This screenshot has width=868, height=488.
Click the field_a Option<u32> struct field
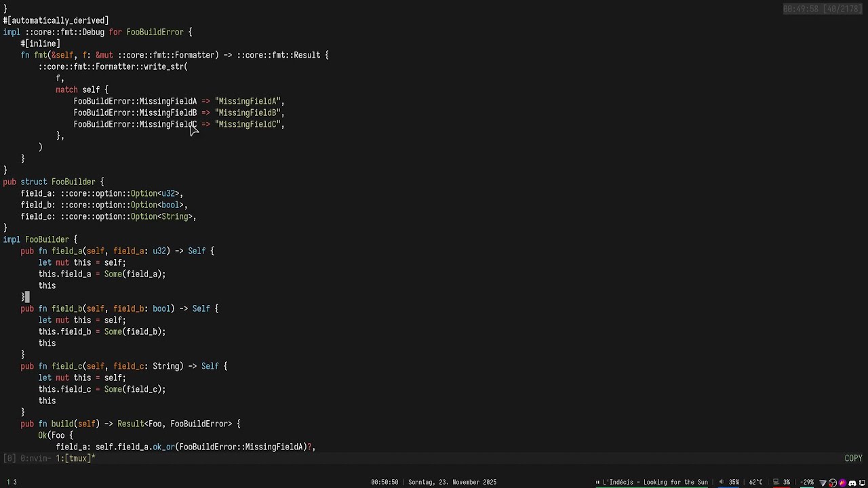coord(102,193)
